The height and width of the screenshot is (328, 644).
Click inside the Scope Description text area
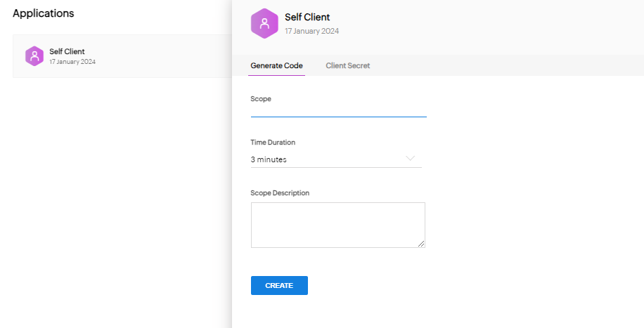337,225
